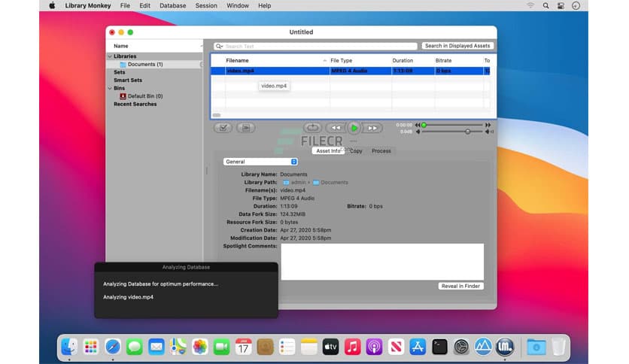Image resolution: width=629 pixels, height=364 pixels.
Task: Open the Library Monkey application menu
Action: click(x=88, y=5)
